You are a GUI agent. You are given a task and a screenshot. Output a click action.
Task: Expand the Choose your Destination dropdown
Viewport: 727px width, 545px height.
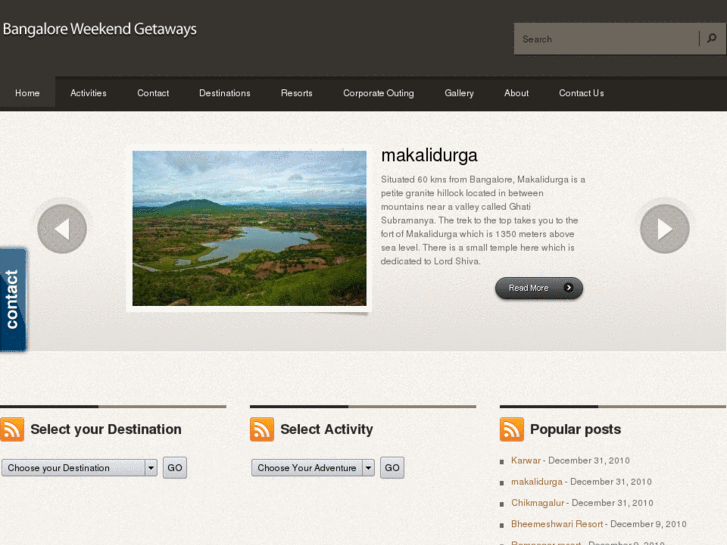(79, 468)
